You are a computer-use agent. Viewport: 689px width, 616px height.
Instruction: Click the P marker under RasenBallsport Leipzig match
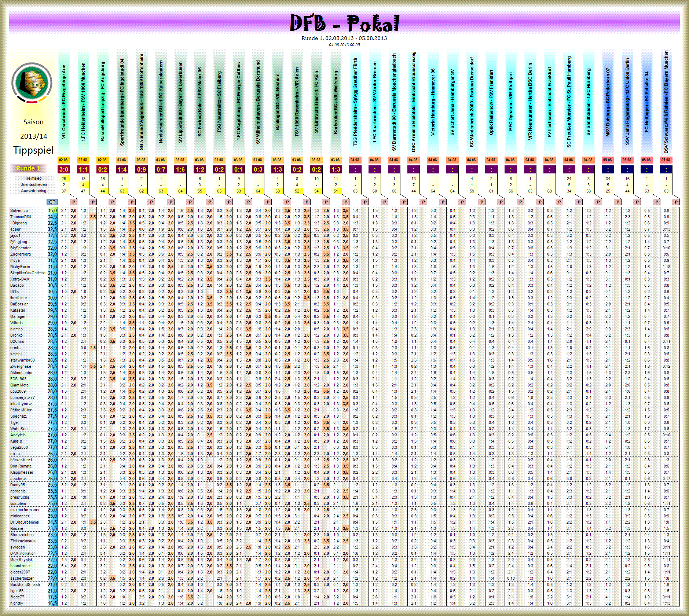tap(112, 202)
